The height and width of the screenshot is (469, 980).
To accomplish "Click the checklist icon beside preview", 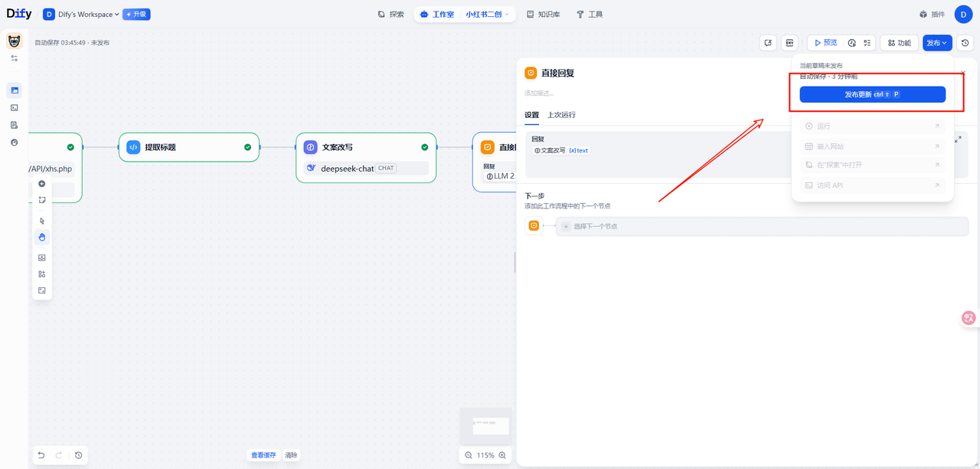I will point(867,43).
